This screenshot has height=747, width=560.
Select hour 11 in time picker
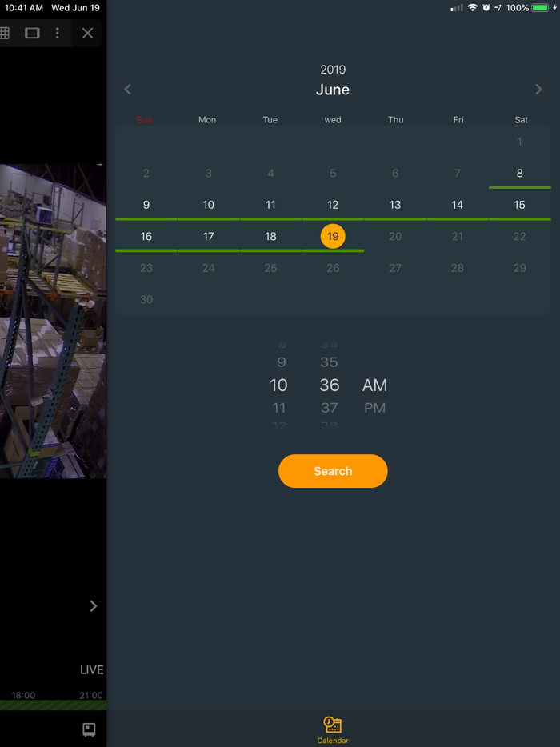click(279, 408)
